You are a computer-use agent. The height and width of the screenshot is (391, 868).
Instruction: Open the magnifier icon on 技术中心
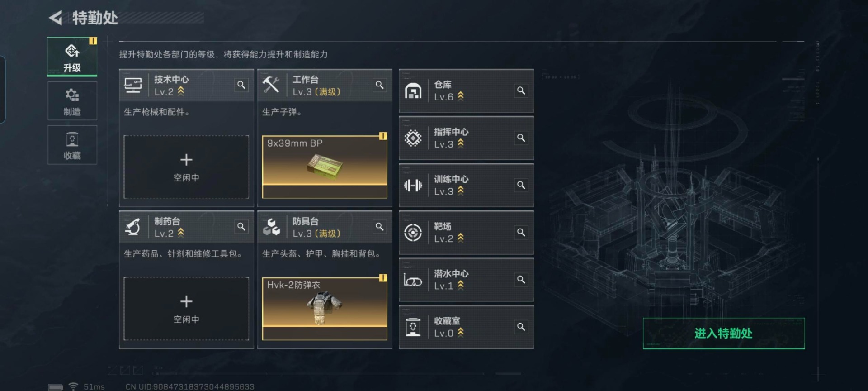click(241, 85)
